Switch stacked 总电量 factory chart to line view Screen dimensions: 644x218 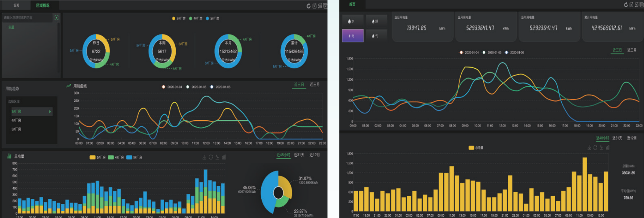[x=217, y=157]
